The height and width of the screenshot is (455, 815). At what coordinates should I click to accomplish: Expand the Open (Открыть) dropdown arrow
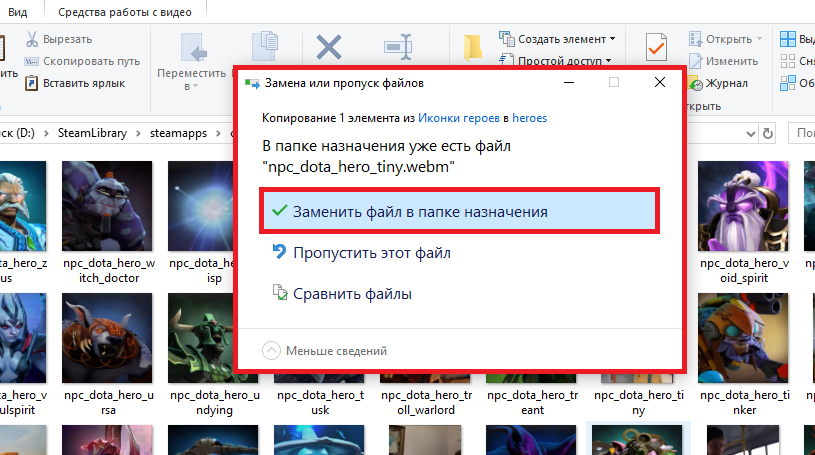pyautogui.click(x=759, y=39)
